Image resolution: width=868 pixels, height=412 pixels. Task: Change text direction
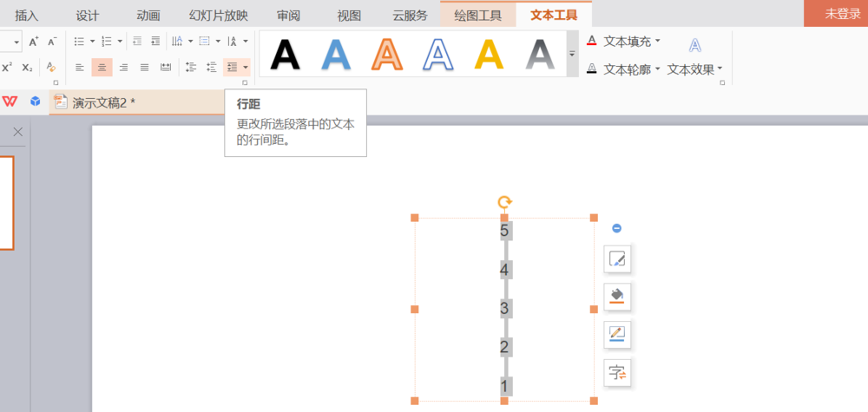point(177,42)
